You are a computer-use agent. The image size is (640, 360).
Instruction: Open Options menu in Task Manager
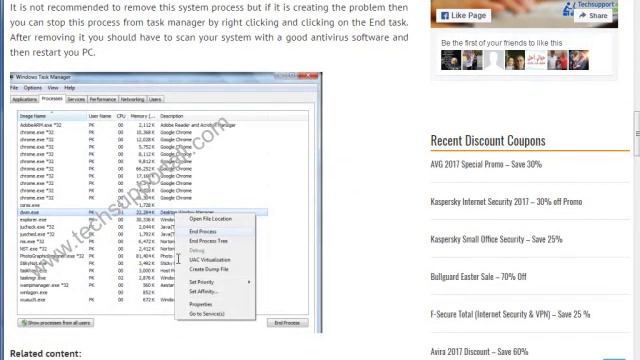[33, 88]
